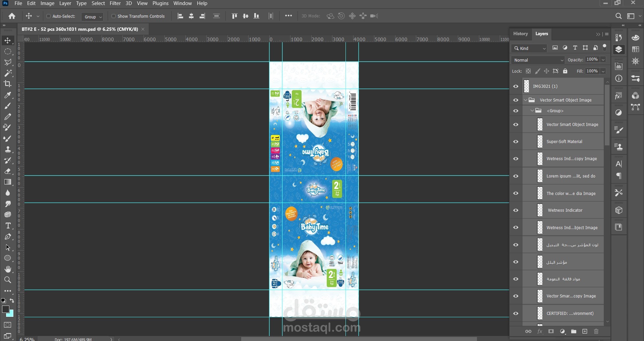Open the Filter menu

[115, 3]
